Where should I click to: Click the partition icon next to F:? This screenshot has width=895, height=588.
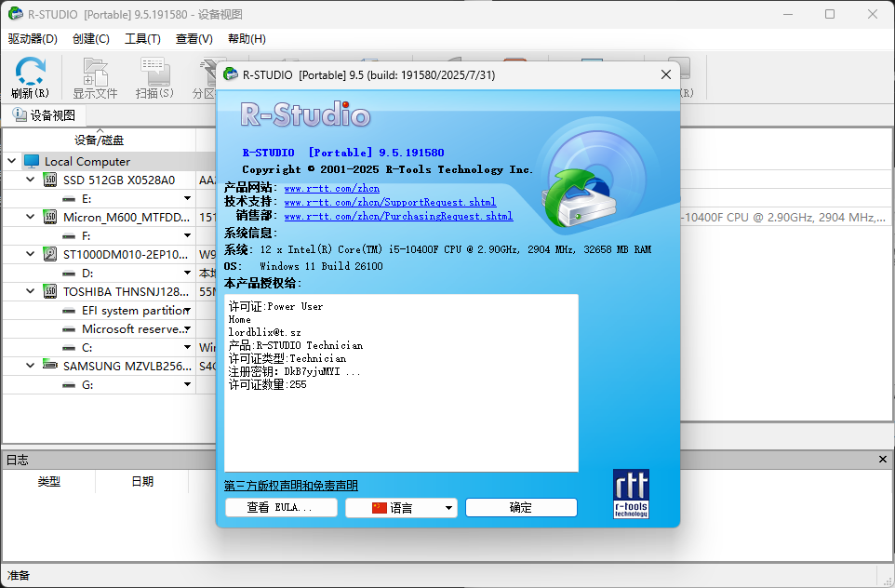point(69,236)
